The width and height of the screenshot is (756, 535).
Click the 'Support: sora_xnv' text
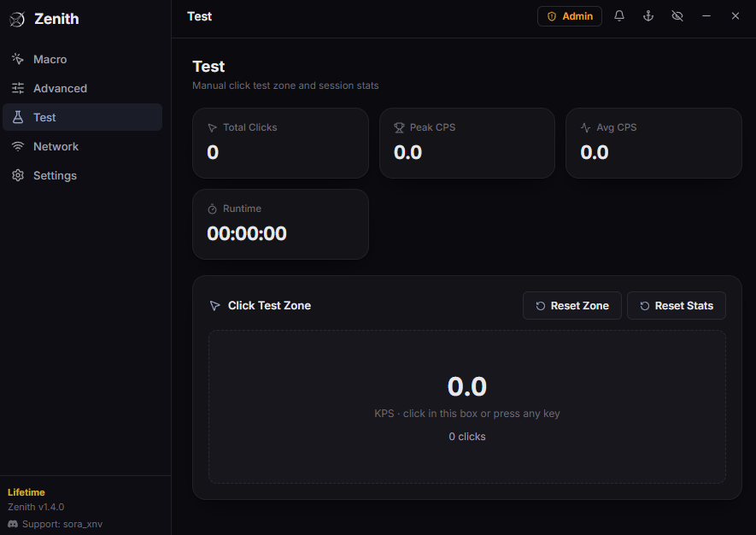point(62,524)
